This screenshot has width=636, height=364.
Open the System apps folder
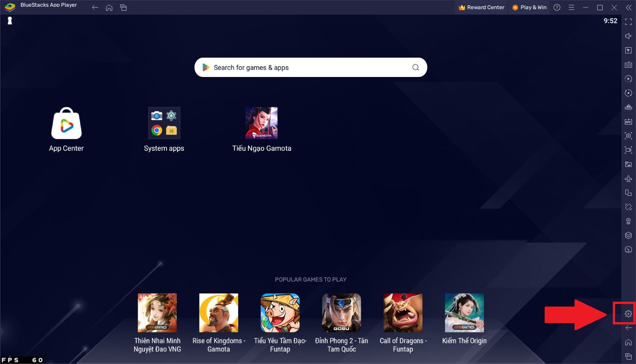pos(164,129)
